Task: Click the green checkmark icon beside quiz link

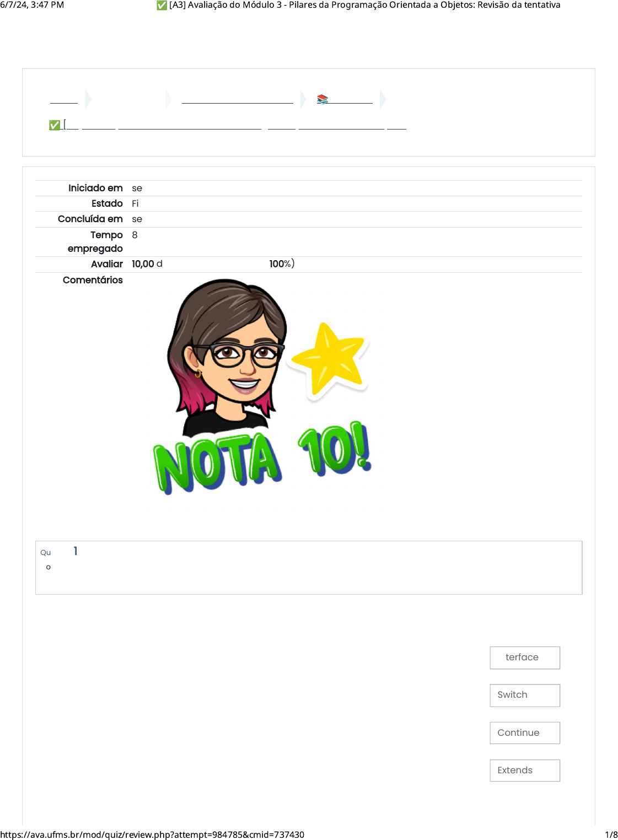Action: pyautogui.click(x=54, y=125)
